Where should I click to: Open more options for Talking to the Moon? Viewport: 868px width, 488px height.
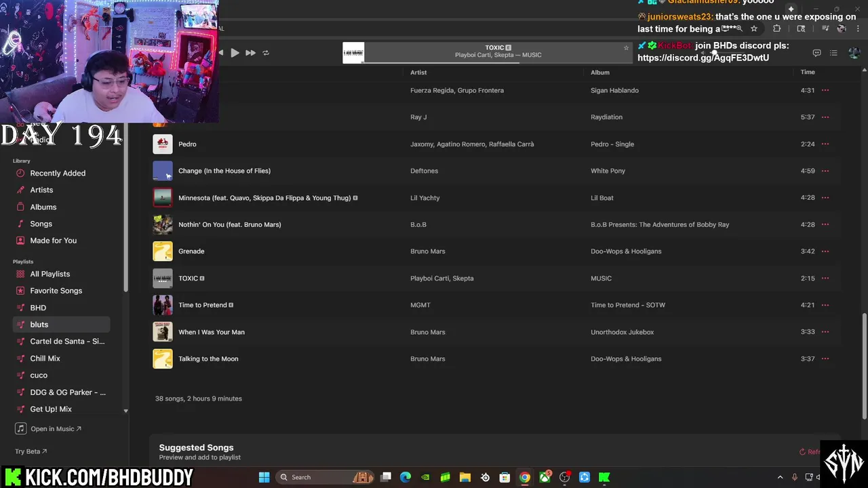tap(825, 359)
